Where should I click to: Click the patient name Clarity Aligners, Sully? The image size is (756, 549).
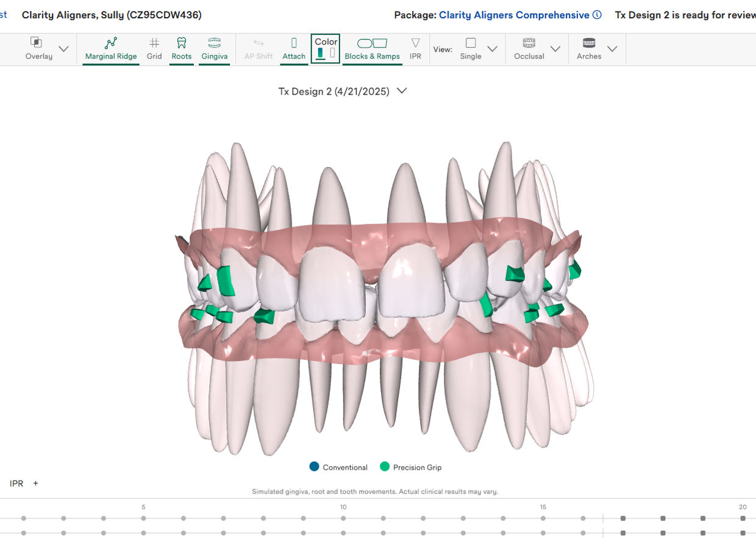click(x=112, y=15)
